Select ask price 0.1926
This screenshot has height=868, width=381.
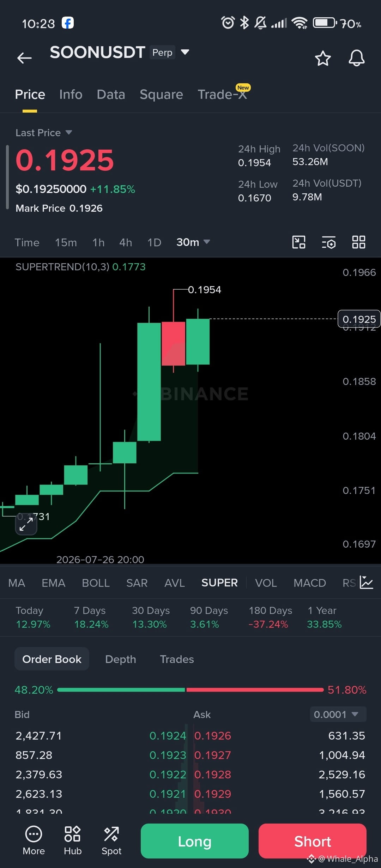(213, 736)
